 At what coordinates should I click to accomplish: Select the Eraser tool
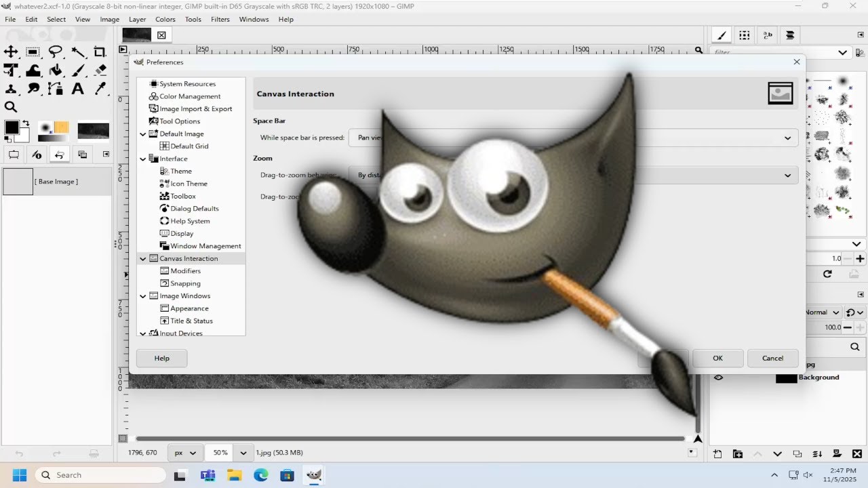pyautogui.click(x=100, y=70)
